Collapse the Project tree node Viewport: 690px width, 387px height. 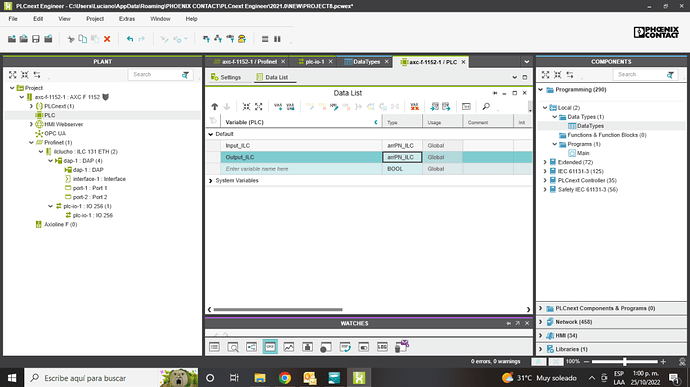12,88
